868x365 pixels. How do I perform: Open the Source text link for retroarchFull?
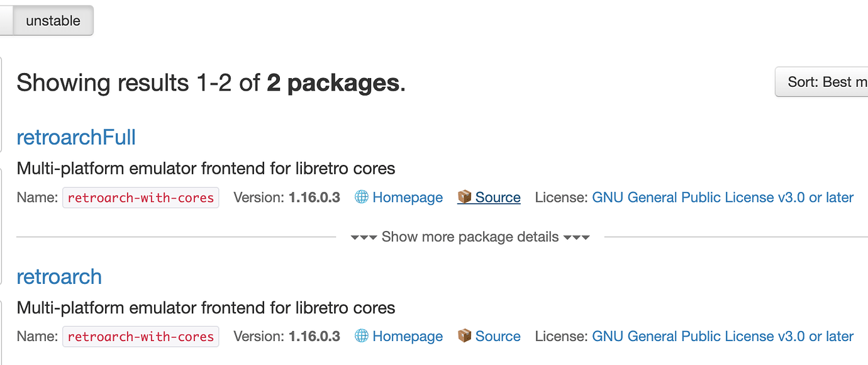pos(498,198)
